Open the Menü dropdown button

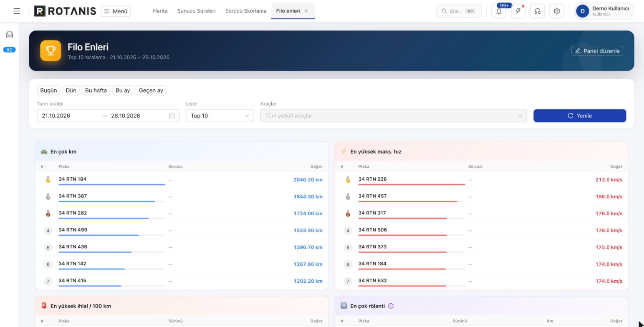(116, 11)
